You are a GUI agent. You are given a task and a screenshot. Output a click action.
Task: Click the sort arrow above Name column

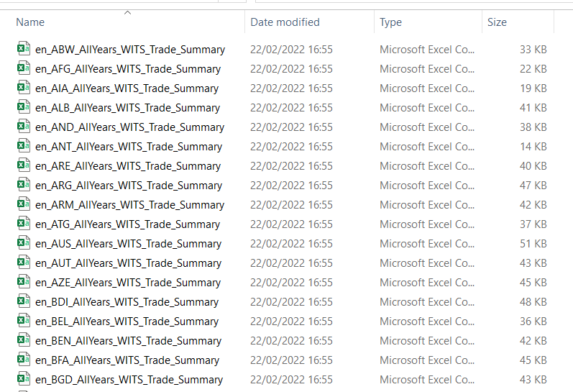pos(127,12)
